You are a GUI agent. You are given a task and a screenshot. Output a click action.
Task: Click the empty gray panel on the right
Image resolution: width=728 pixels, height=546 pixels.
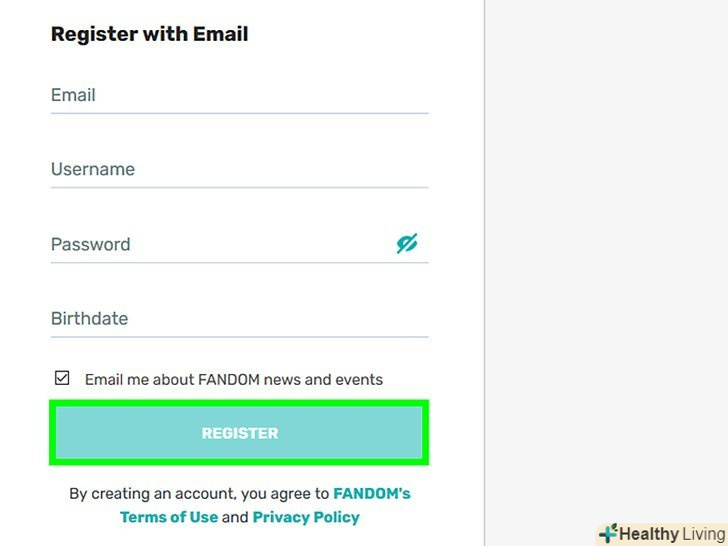coord(606,250)
